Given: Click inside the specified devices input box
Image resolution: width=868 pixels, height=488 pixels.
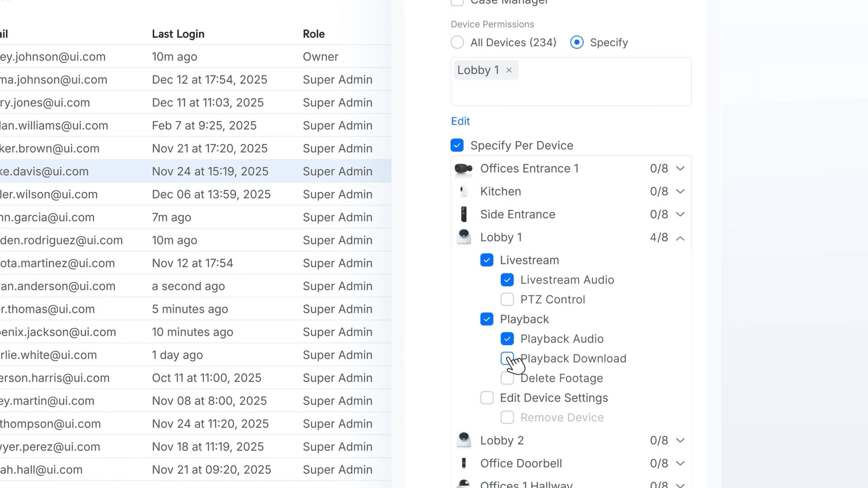Looking at the screenshot, I should click(x=601, y=88).
